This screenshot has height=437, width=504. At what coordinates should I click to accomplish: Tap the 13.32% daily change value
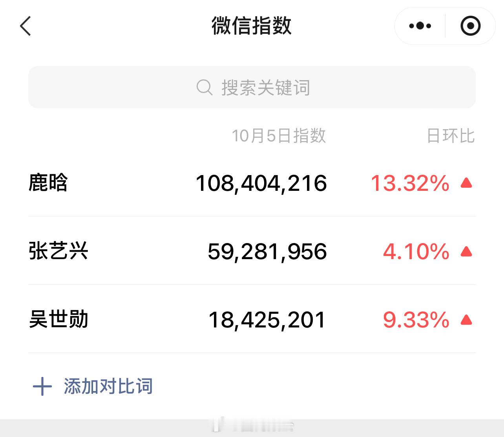pyautogui.click(x=410, y=183)
